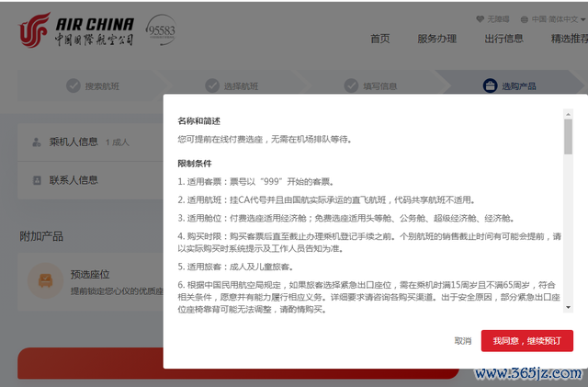
Task: Go to the 搜索航班 step
Action: pyautogui.click(x=92, y=86)
